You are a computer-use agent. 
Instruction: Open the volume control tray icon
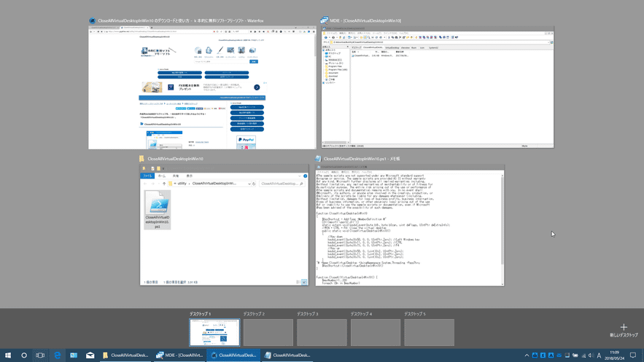(x=591, y=355)
